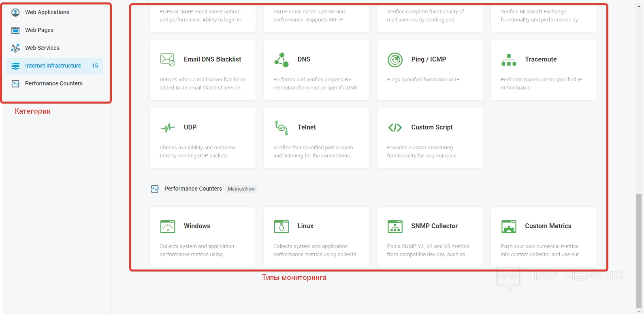Pick the Telnet monitoring card title
This screenshot has height=314, width=644.
[307, 127]
